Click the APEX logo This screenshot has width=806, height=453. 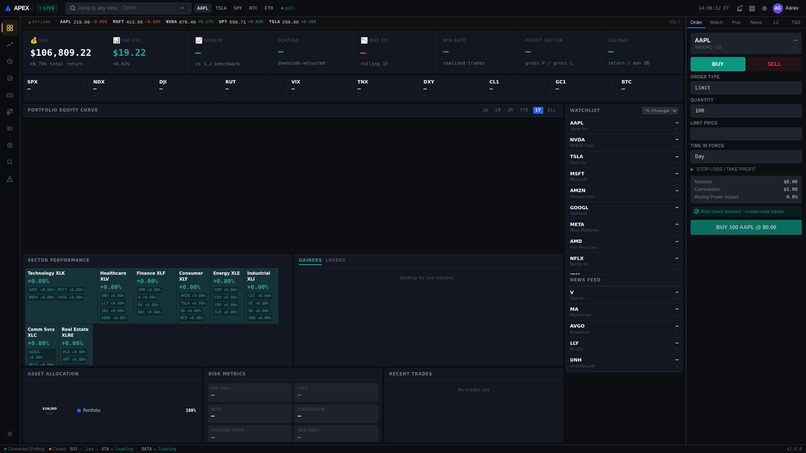coord(17,8)
